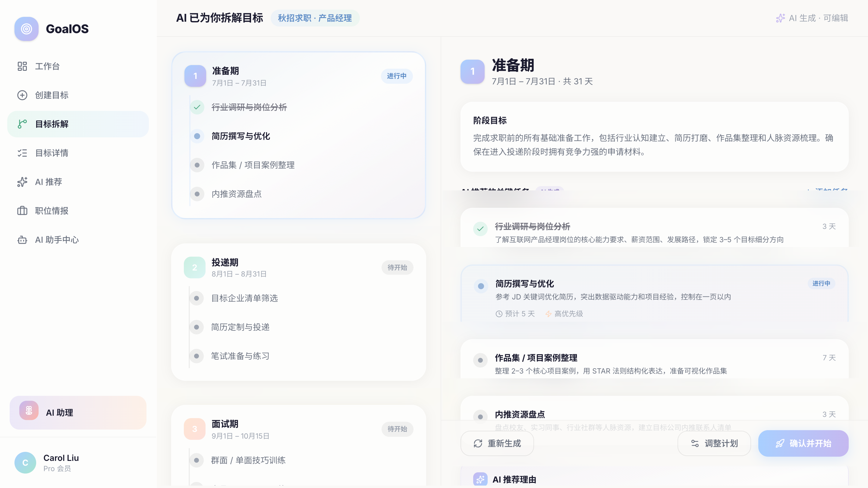
Task: Open the 工作台 menu item
Action: coord(78,66)
